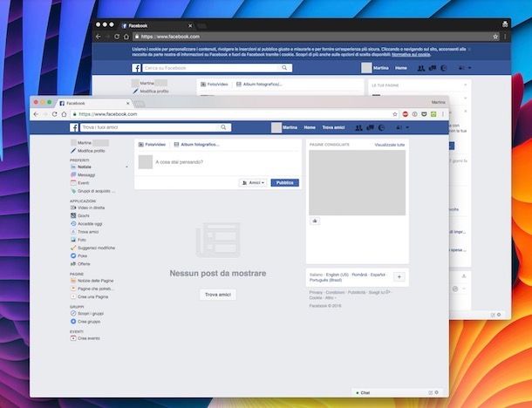Open chat settings gear in the front window
The image size is (532, 408).
click(437, 392)
